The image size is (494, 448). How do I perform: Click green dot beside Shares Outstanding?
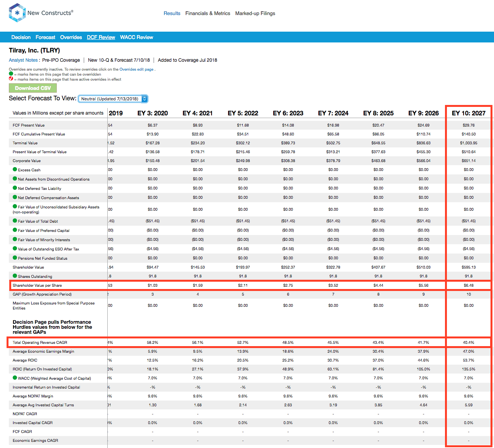(15, 276)
